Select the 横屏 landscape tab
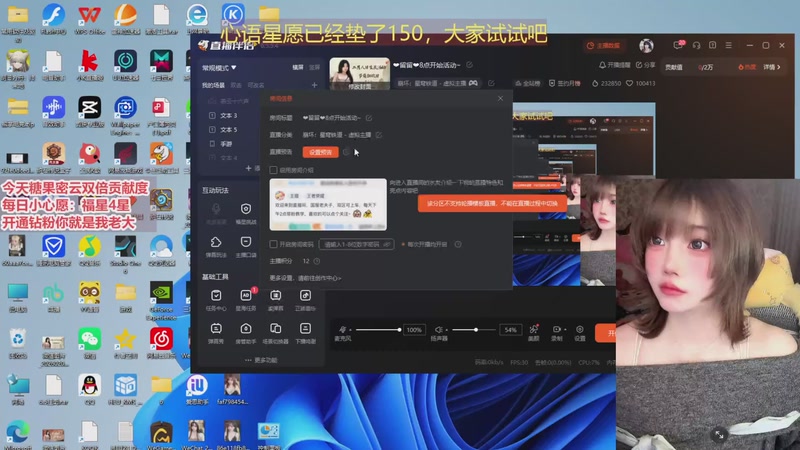Image resolution: width=800 pixels, height=450 pixels. point(297,67)
